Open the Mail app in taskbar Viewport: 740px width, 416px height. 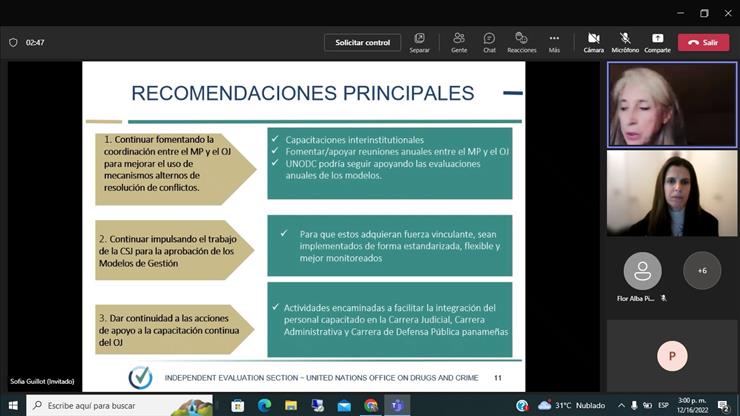(x=344, y=406)
